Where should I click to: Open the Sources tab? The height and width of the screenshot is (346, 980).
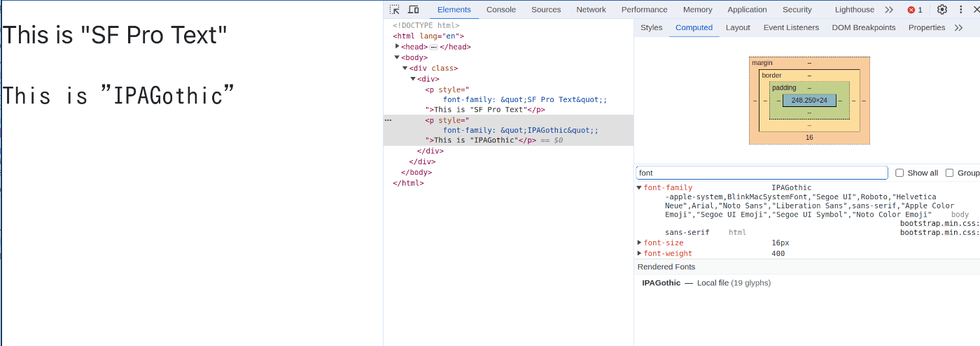tap(546, 9)
